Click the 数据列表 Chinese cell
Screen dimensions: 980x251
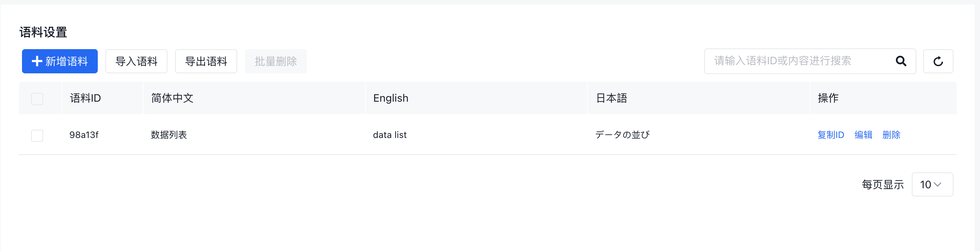[x=169, y=135]
